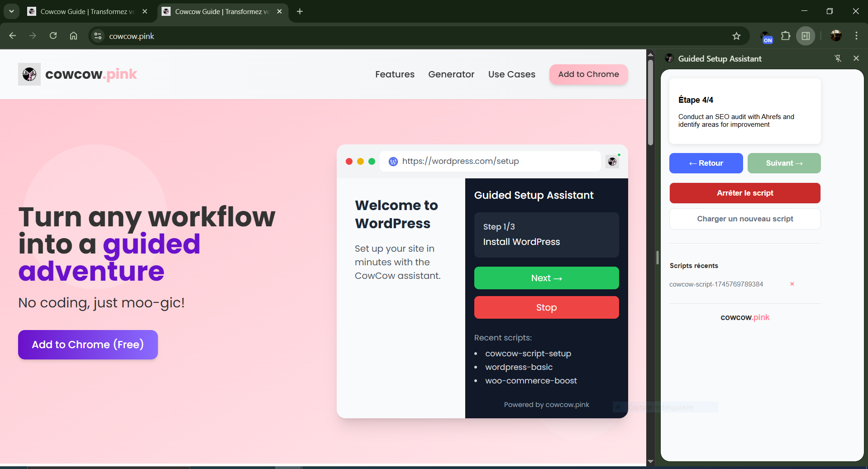Open the Extensions puzzle icon
868x469 pixels.
coord(786,36)
